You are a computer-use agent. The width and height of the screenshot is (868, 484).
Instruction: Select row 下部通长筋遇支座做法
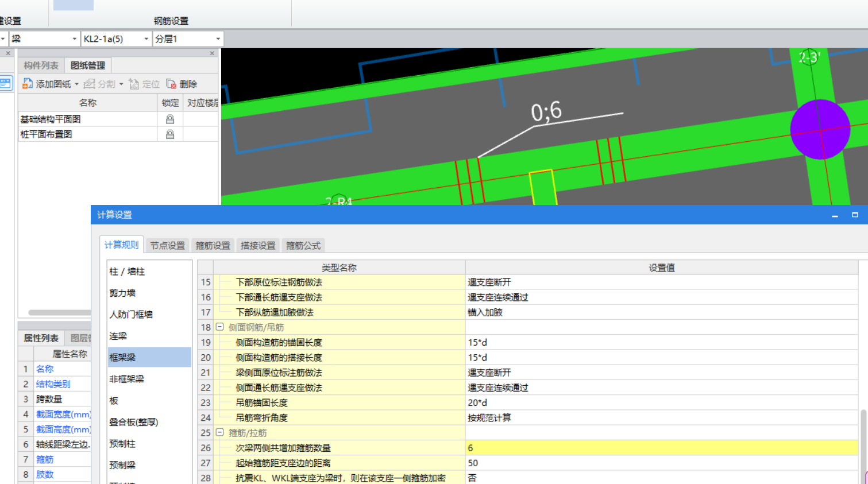coord(339,297)
